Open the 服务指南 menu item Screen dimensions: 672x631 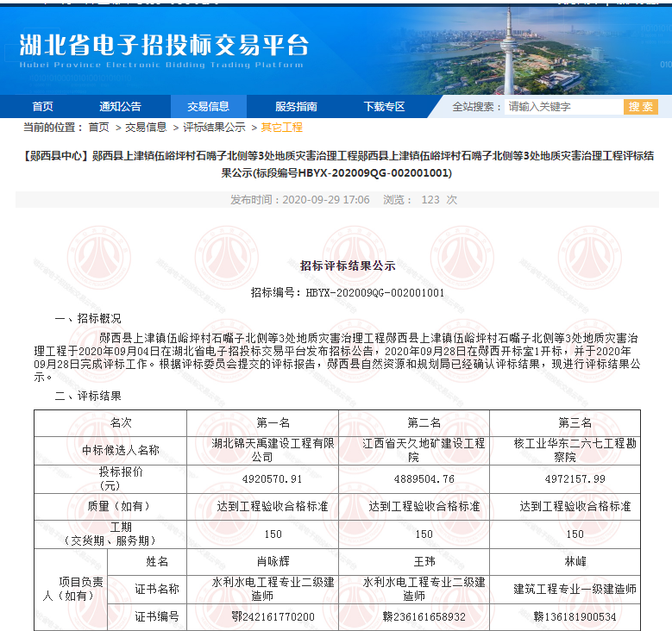pos(296,107)
